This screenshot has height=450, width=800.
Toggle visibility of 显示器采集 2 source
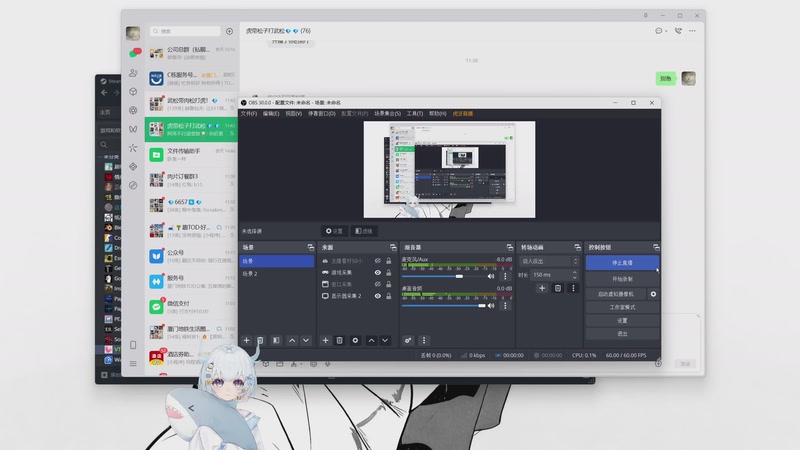point(378,296)
